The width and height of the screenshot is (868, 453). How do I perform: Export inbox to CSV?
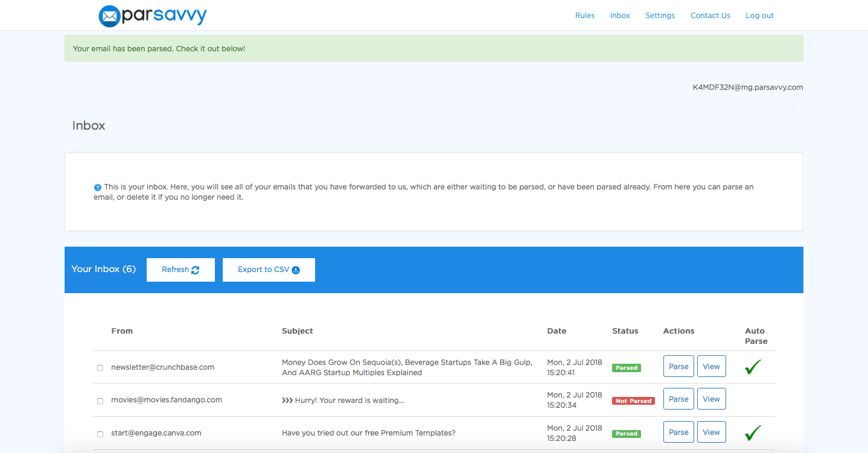point(269,270)
